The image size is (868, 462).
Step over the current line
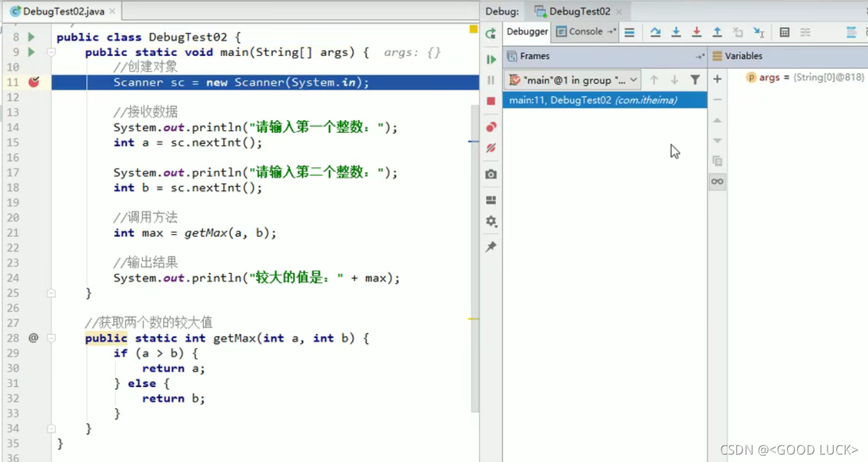coord(655,32)
